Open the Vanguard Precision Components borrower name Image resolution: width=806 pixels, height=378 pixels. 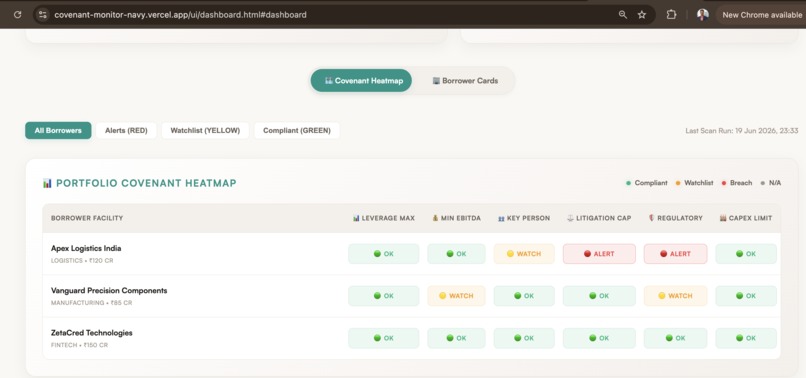click(x=109, y=291)
